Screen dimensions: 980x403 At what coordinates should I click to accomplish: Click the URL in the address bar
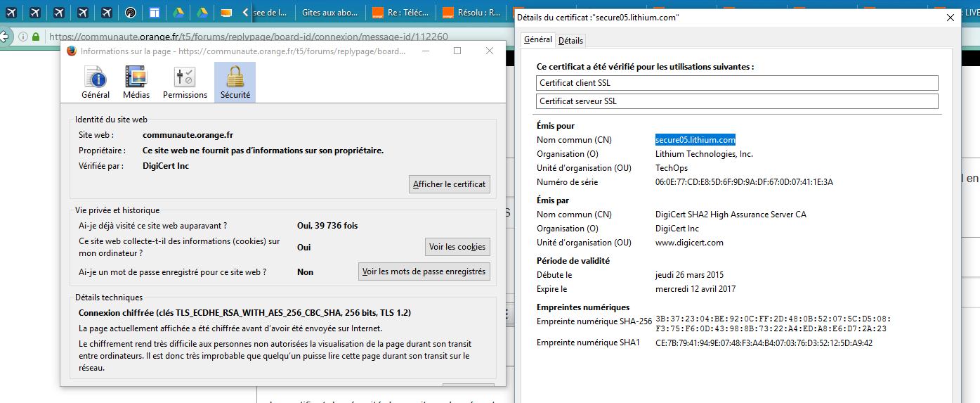(248, 37)
